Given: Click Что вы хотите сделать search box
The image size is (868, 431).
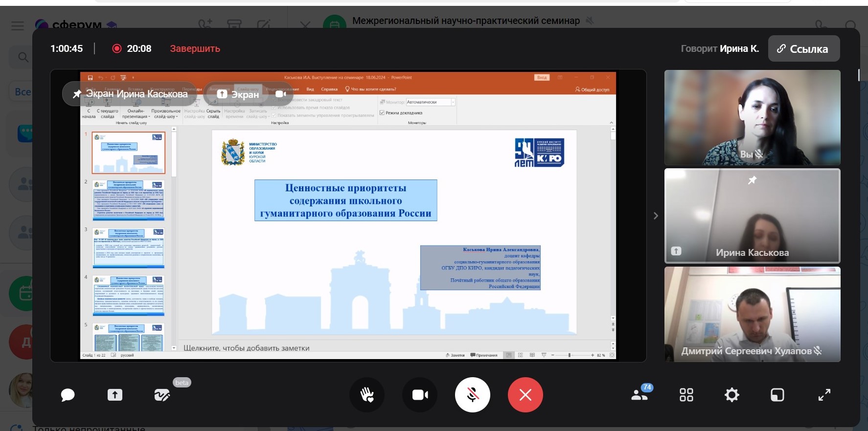Looking at the screenshot, I should pyautogui.click(x=371, y=89).
